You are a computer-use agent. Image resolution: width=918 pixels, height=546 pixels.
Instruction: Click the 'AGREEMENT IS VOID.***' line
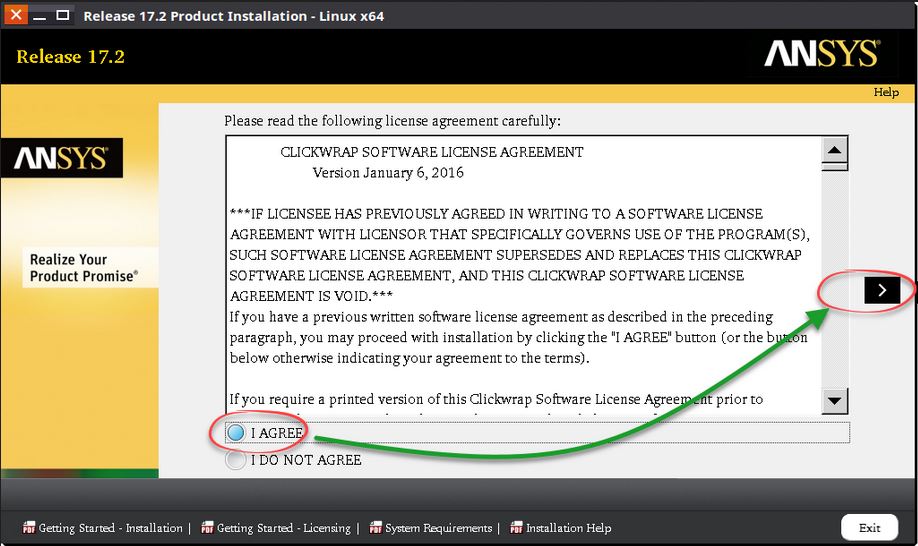click(x=311, y=296)
